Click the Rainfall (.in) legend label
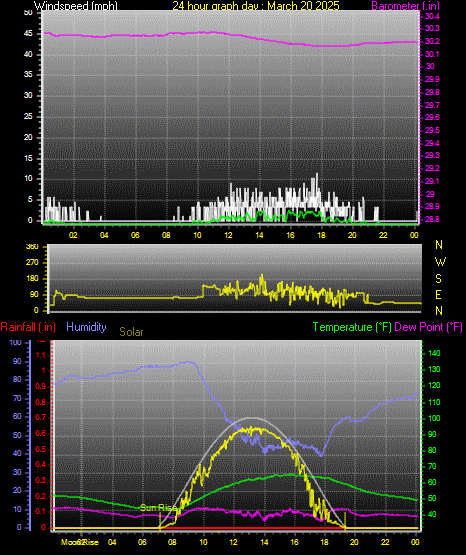 [28, 327]
